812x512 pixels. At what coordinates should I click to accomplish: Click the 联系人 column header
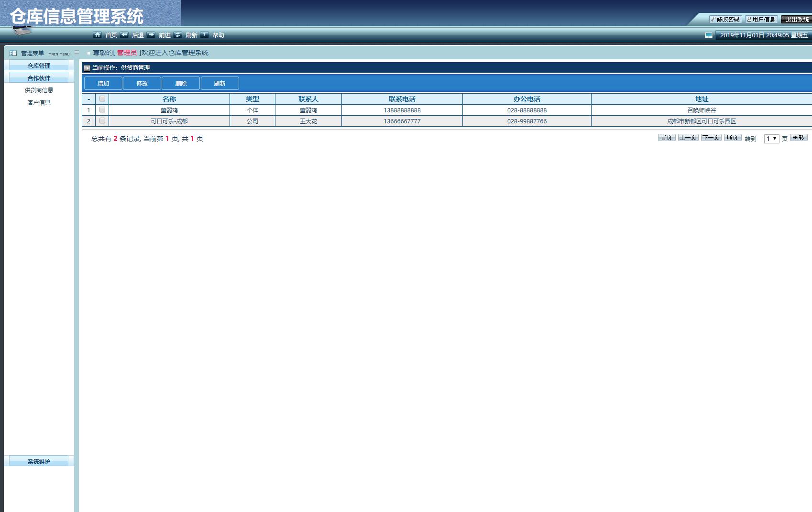[x=308, y=99]
